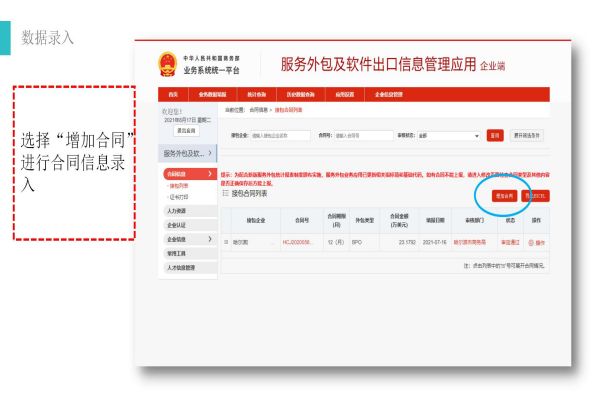This screenshot has width=600, height=420.
Task: Expand the contract row plus icon
Action: (x=226, y=243)
